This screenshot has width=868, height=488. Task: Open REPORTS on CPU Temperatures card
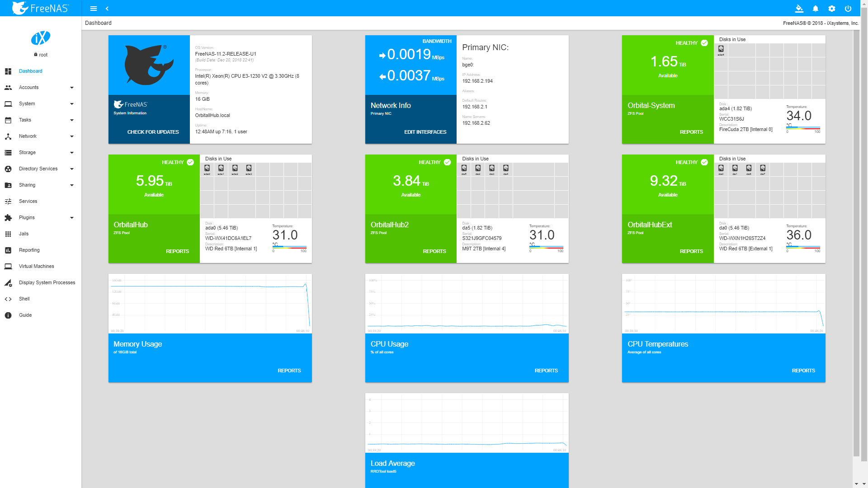click(803, 371)
